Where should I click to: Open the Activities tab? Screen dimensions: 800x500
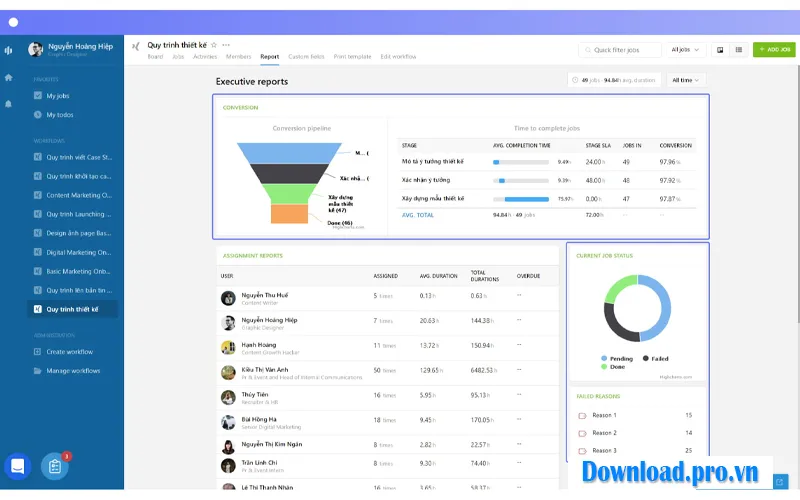coord(205,57)
